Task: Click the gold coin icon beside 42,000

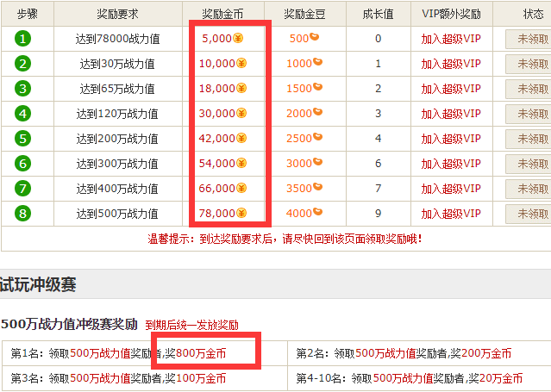Action: tap(241, 138)
